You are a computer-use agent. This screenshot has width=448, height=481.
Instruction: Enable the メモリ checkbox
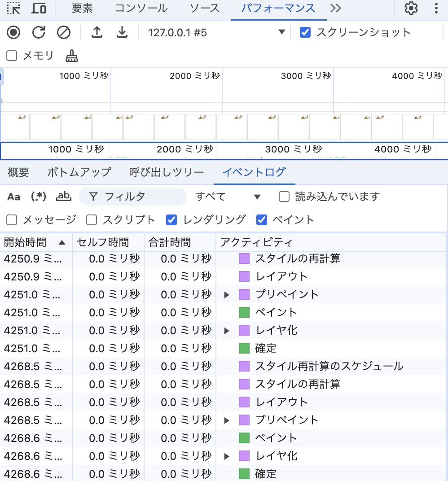coord(11,56)
